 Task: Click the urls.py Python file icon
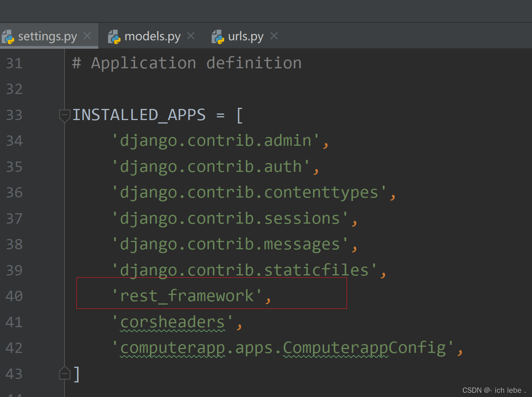click(x=218, y=37)
